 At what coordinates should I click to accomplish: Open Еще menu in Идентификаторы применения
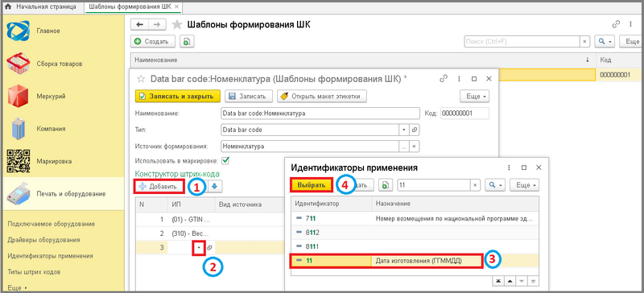tap(524, 185)
